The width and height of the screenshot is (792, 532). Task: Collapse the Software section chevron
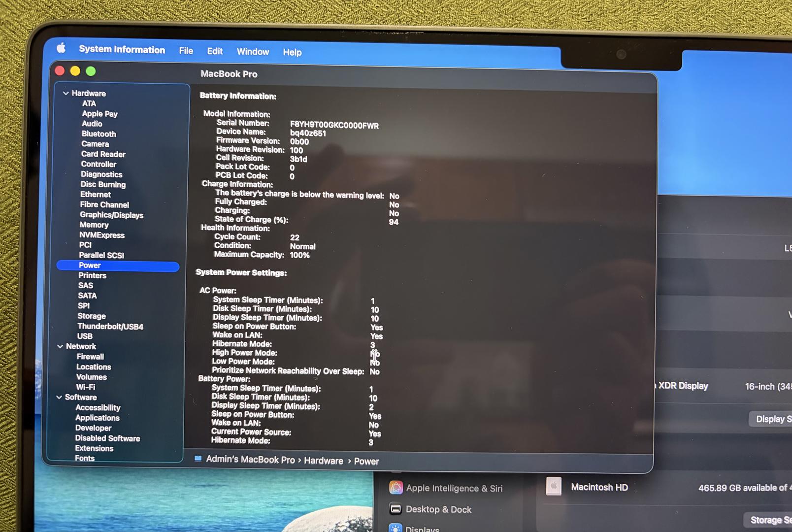59,397
